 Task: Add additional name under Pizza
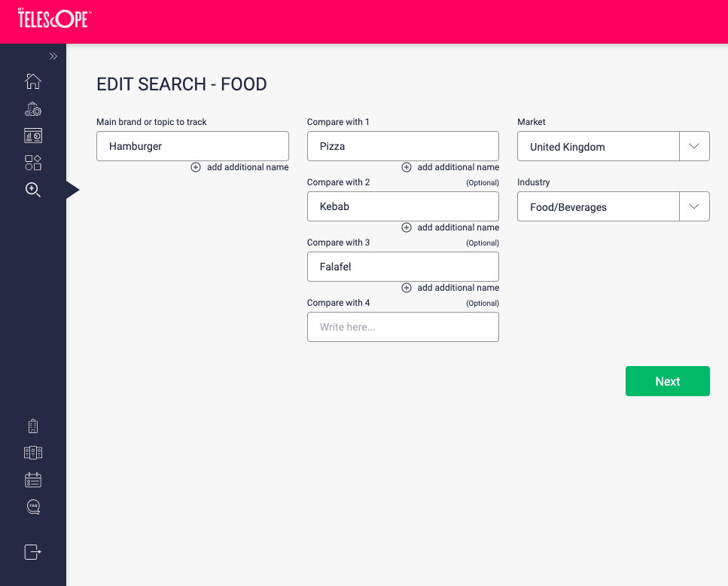[x=450, y=167]
